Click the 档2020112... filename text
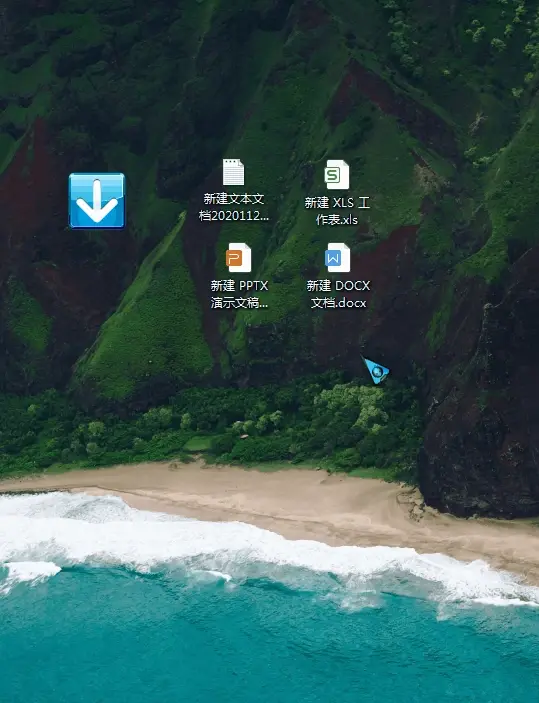 tap(234, 216)
